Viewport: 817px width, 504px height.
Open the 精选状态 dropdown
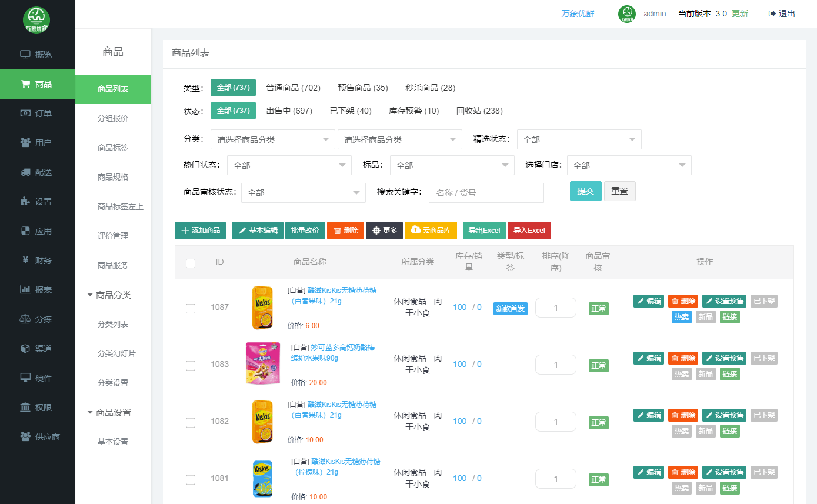point(579,140)
